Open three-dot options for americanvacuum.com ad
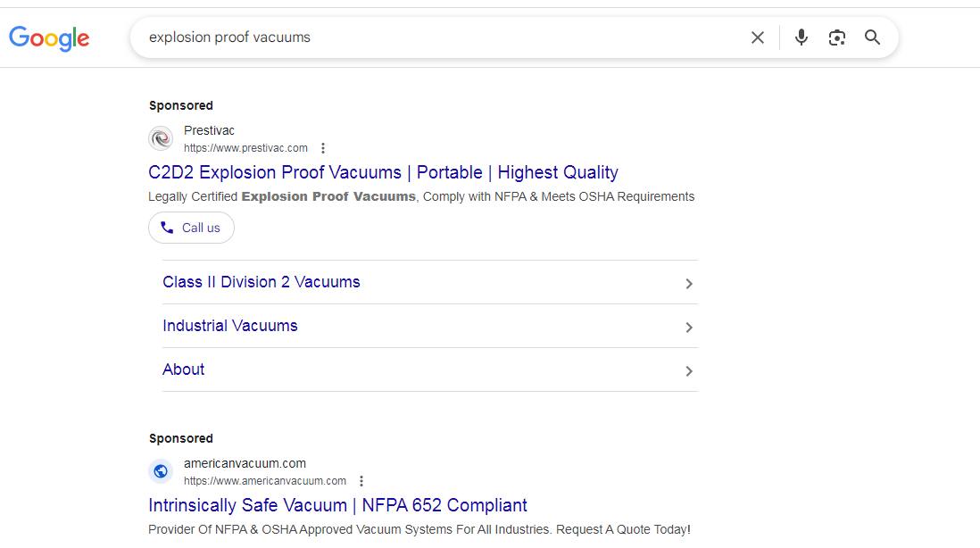The width and height of the screenshot is (980, 548). tap(361, 481)
